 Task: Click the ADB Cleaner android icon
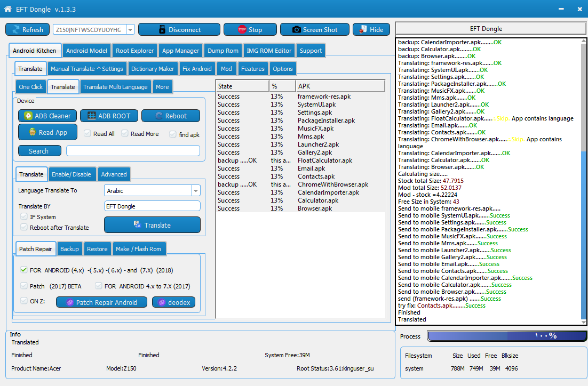pyautogui.click(x=28, y=116)
